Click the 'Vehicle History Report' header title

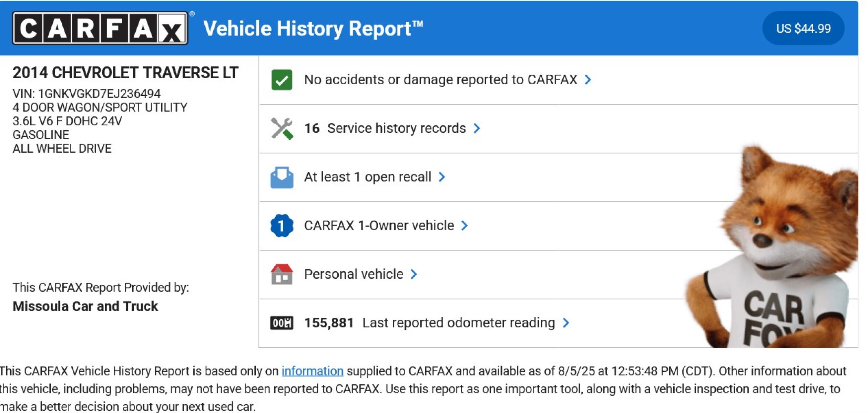313,28
